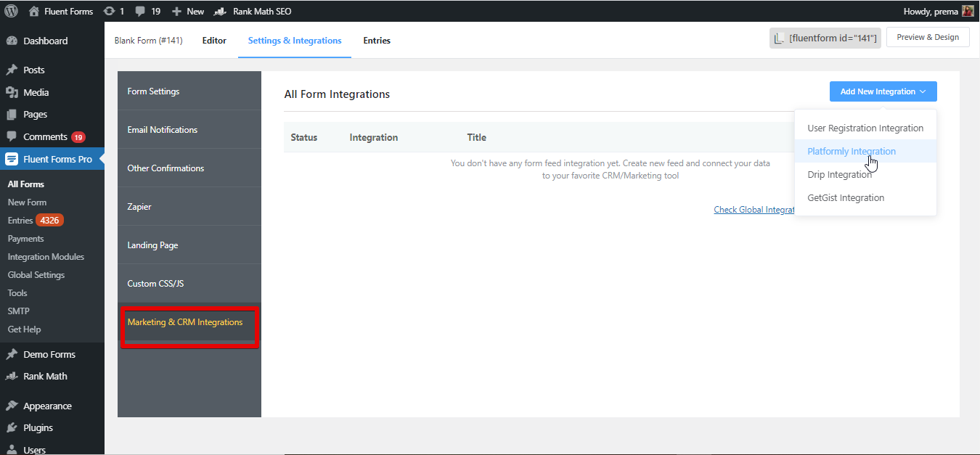The width and height of the screenshot is (980, 455).
Task: Select Drip Integration option
Action: coord(865,175)
